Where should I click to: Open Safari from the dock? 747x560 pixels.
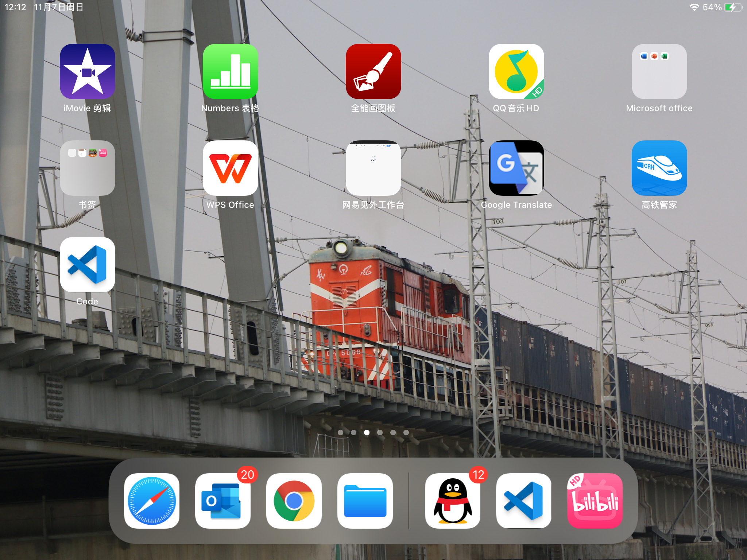pyautogui.click(x=152, y=501)
